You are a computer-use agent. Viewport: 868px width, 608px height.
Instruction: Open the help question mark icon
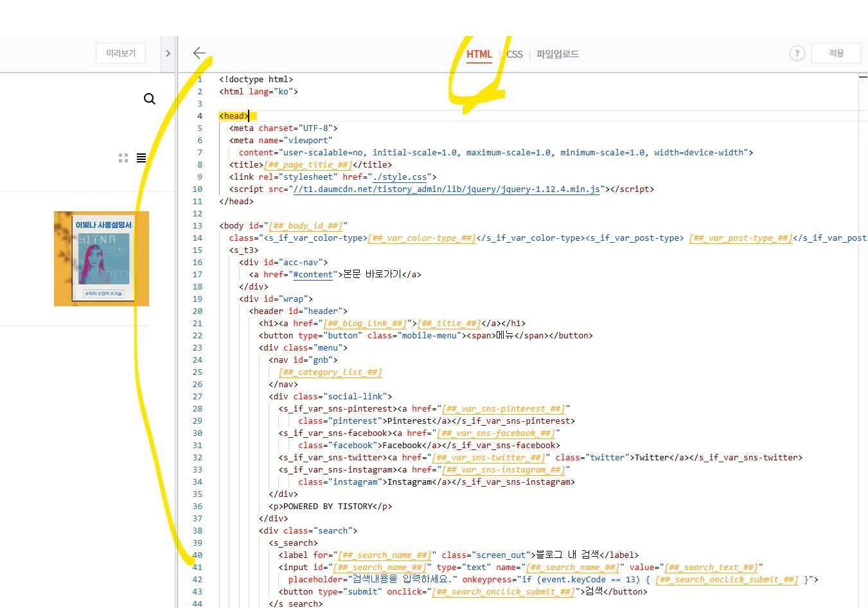[797, 53]
